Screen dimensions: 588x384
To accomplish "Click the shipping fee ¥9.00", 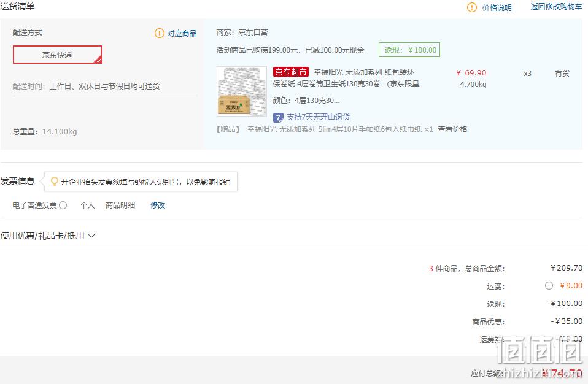I will [571, 286].
